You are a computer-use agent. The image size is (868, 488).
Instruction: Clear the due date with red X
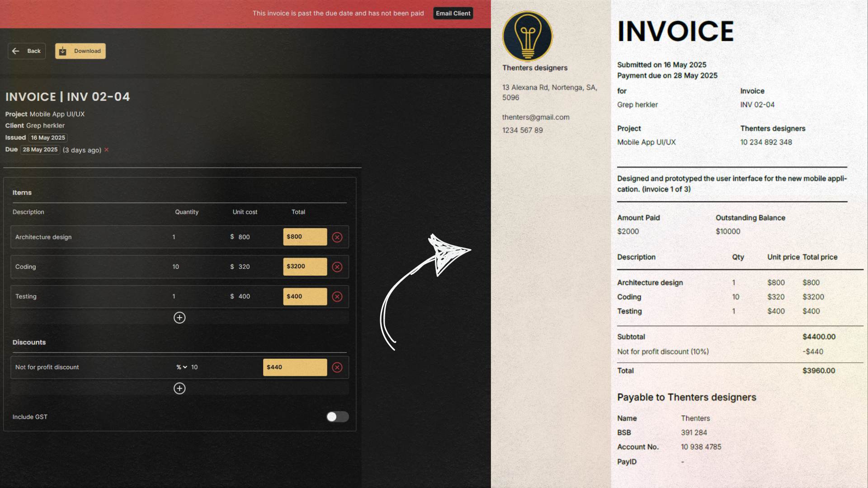point(107,150)
